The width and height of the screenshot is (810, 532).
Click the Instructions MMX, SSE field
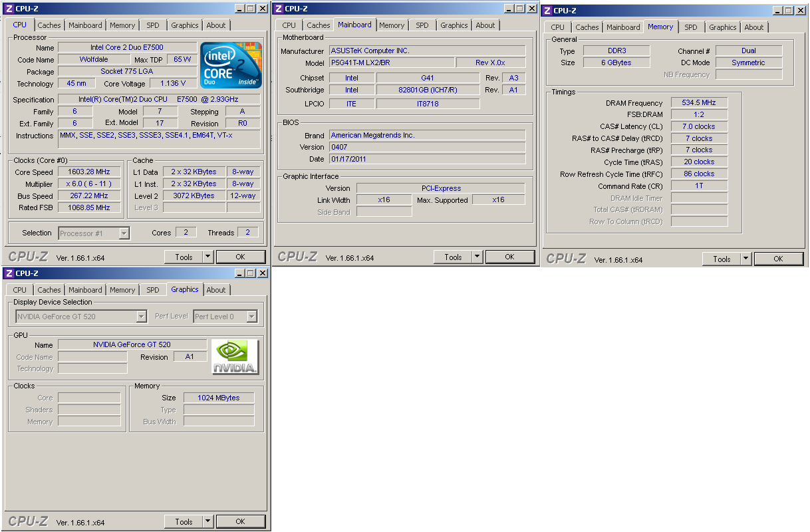point(159,139)
